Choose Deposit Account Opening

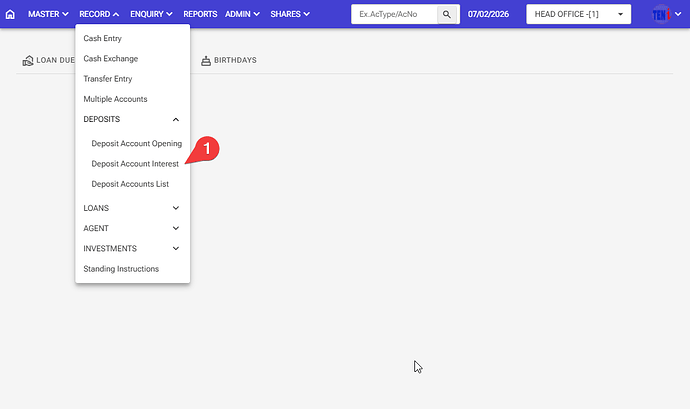(x=136, y=144)
